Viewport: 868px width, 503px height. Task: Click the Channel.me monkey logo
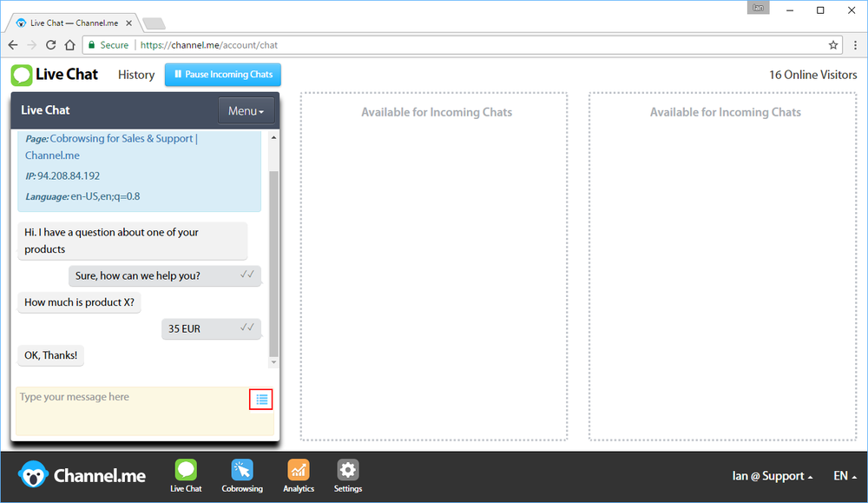(33, 475)
